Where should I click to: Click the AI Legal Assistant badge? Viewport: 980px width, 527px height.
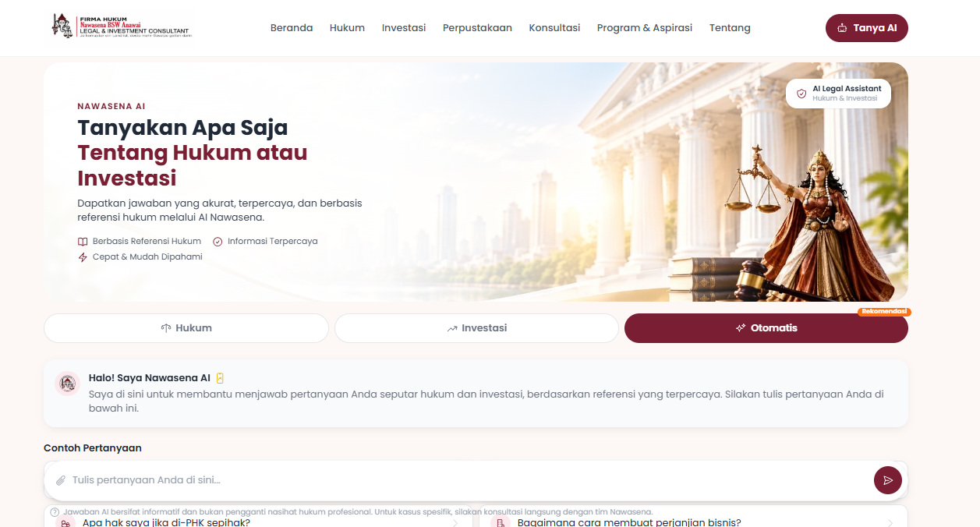click(838, 94)
